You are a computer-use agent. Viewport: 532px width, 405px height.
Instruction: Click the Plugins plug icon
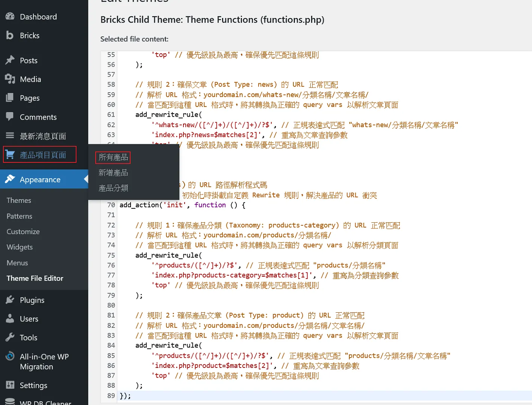[10, 300]
